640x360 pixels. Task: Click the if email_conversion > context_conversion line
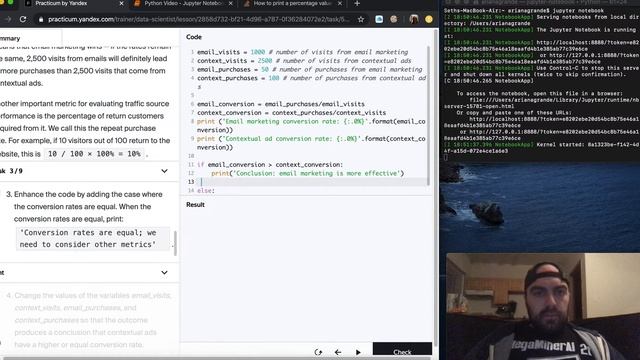click(270, 164)
